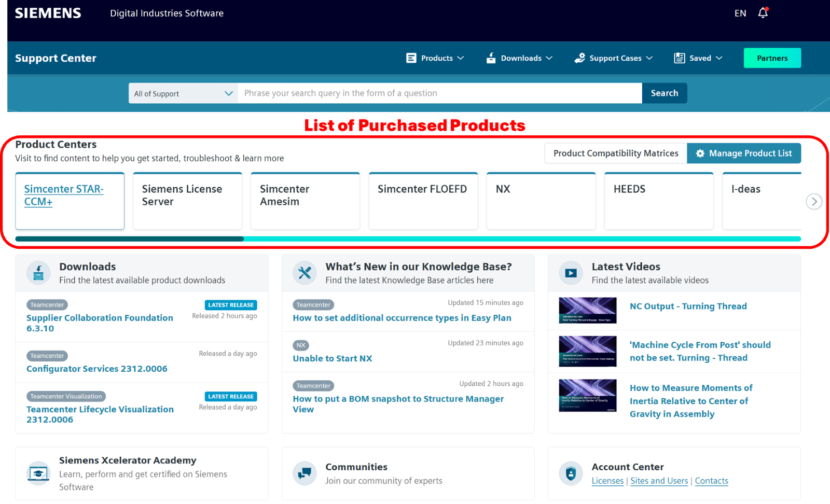The image size is (830, 504).
Task: Open the Communities heading
Action: [356, 467]
